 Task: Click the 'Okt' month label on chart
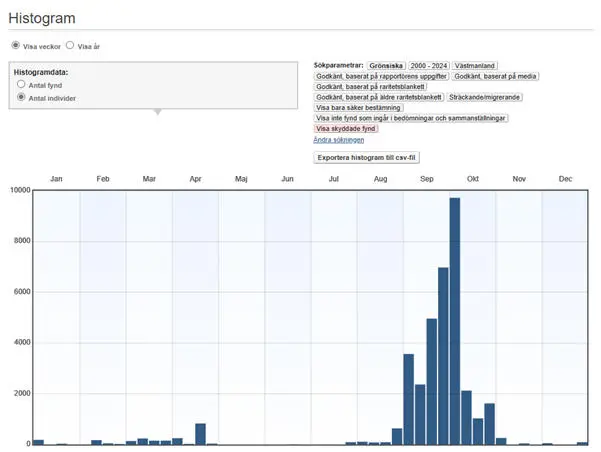[473, 178]
